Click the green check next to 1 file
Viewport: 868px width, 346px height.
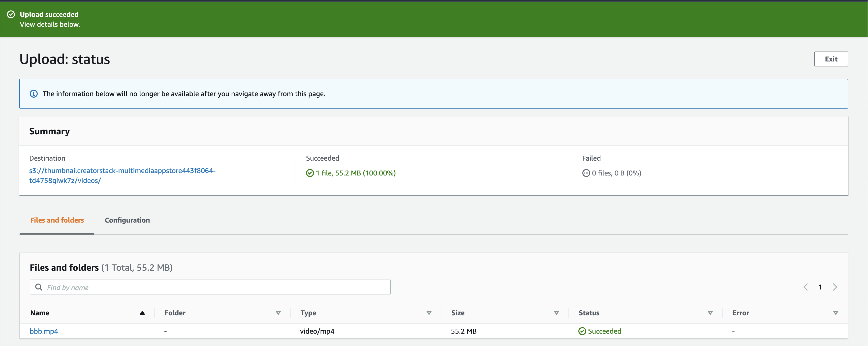[x=310, y=173]
